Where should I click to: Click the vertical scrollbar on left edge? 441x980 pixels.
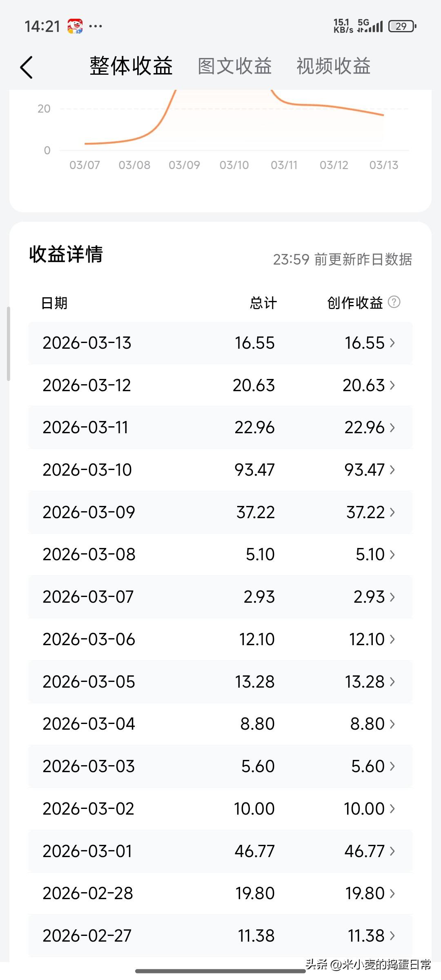[9, 344]
